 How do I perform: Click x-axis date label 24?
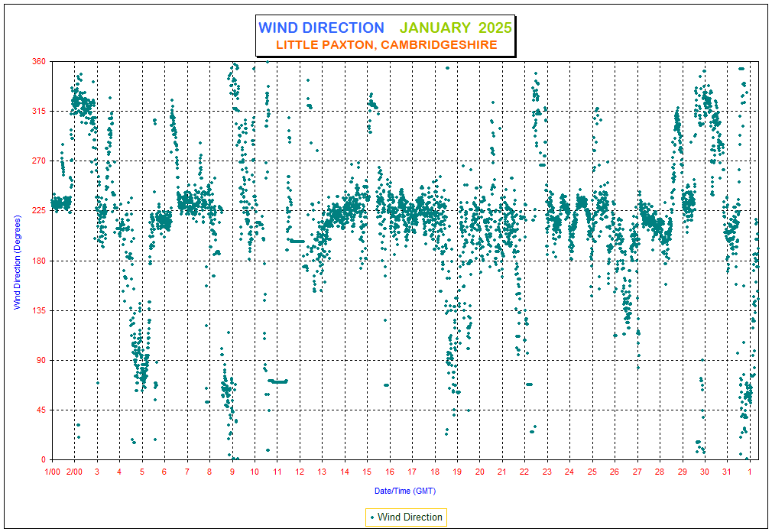click(569, 472)
